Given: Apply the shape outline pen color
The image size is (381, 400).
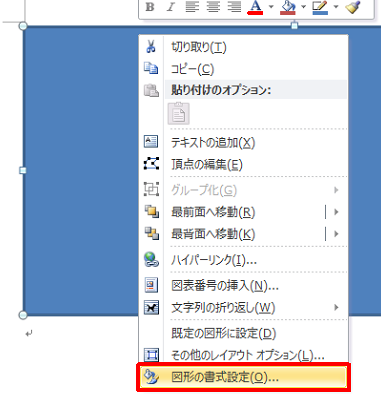Looking at the screenshot, I should pyautogui.click(x=320, y=7).
